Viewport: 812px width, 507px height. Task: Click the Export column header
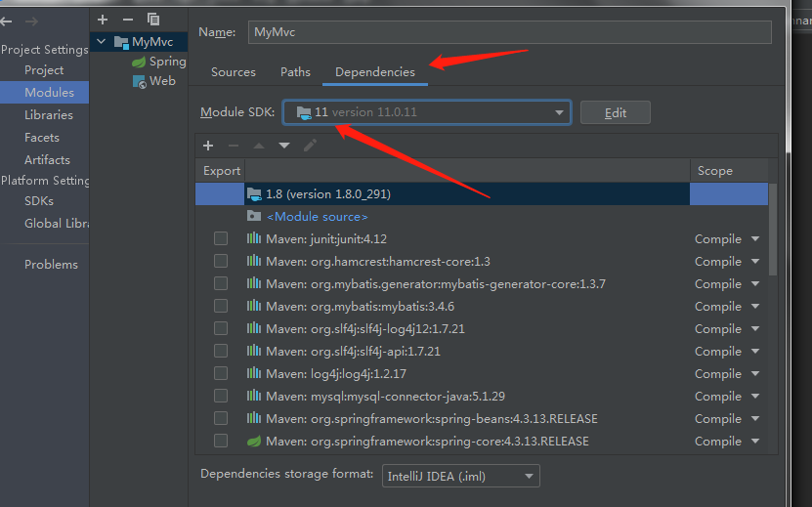220,170
